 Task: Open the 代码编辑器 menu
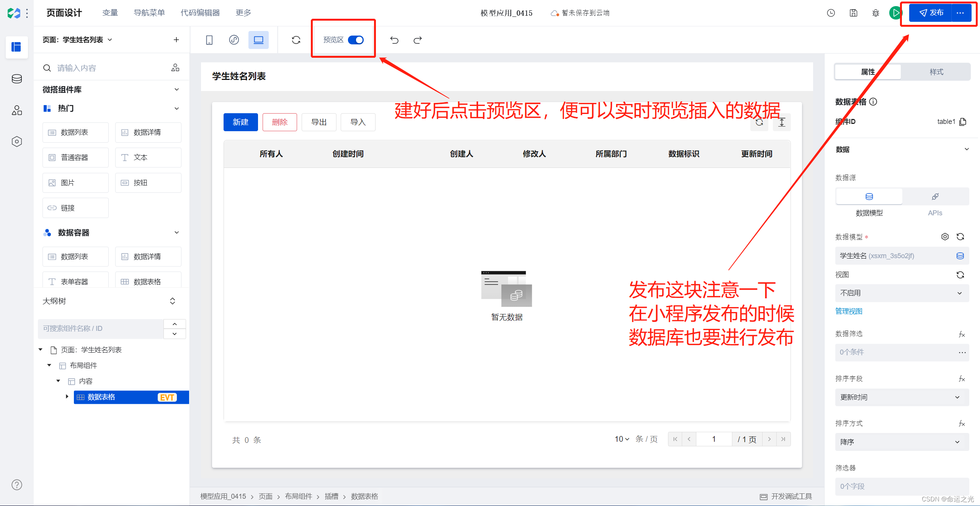[200, 13]
